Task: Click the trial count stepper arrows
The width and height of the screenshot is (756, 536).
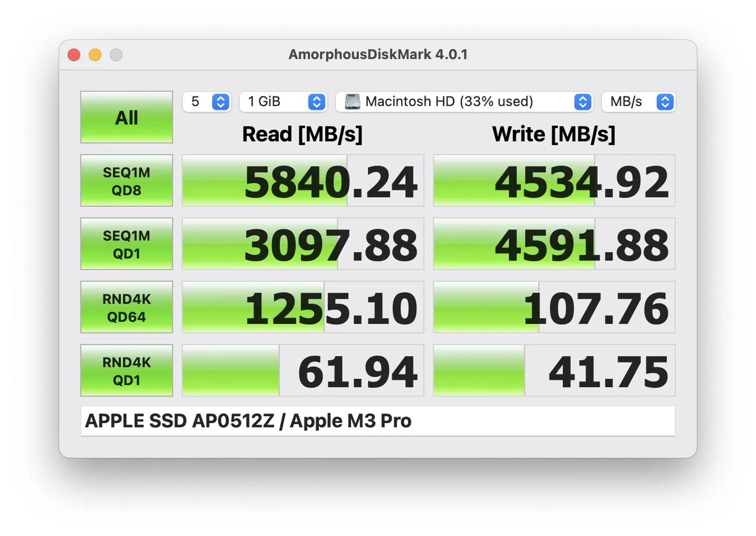Action: pyautogui.click(x=219, y=102)
